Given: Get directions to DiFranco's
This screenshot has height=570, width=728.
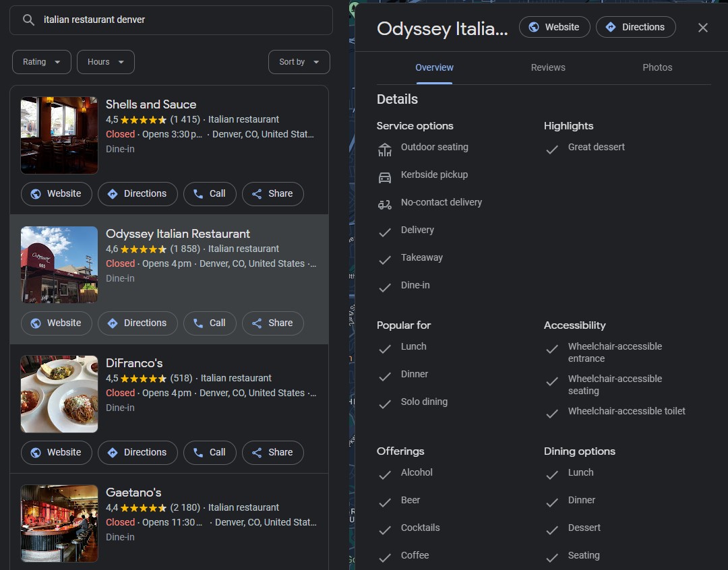Looking at the screenshot, I should (x=138, y=453).
